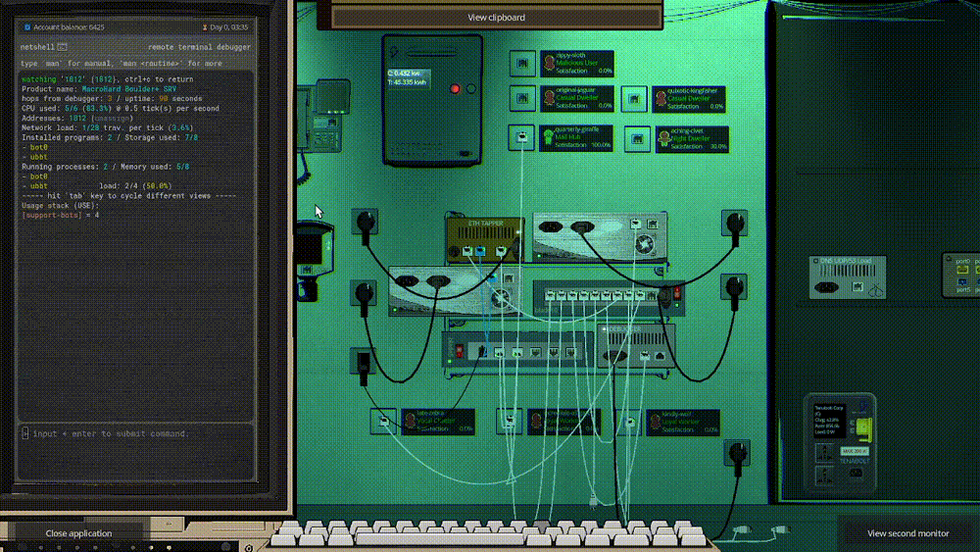Click the DNS UDP53 device in cabinet

click(848, 276)
